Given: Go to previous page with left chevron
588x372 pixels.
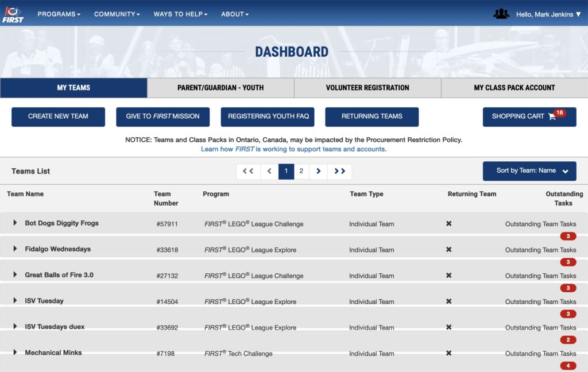Looking at the screenshot, I should tap(269, 171).
